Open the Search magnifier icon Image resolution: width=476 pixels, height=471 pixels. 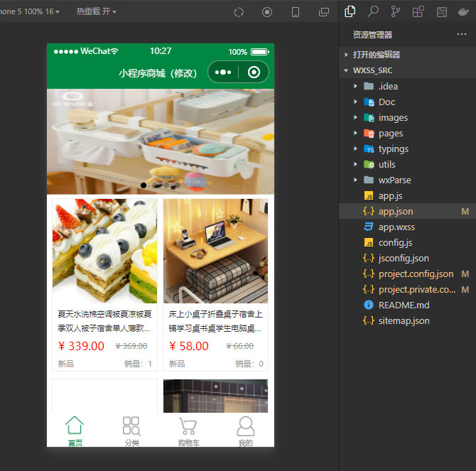[373, 11]
